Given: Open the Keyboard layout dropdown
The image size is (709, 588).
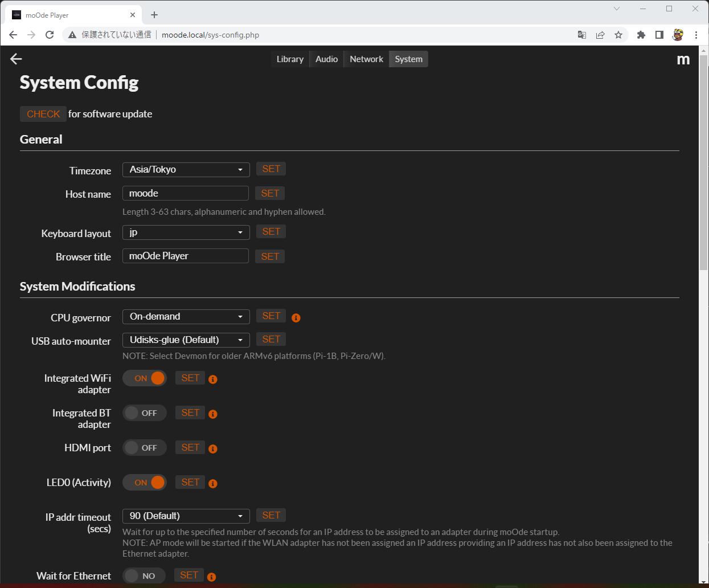Looking at the screenshot, I should tap(186, 232).
